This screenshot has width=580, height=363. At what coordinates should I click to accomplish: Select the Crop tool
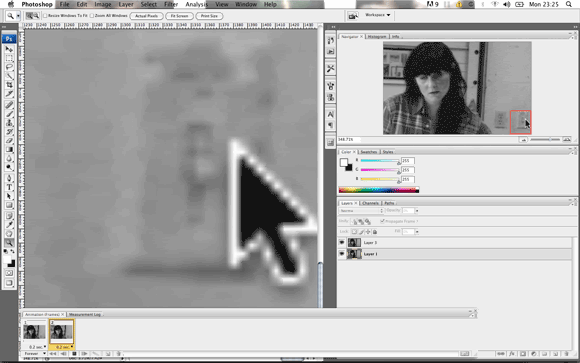coord(9,85)
